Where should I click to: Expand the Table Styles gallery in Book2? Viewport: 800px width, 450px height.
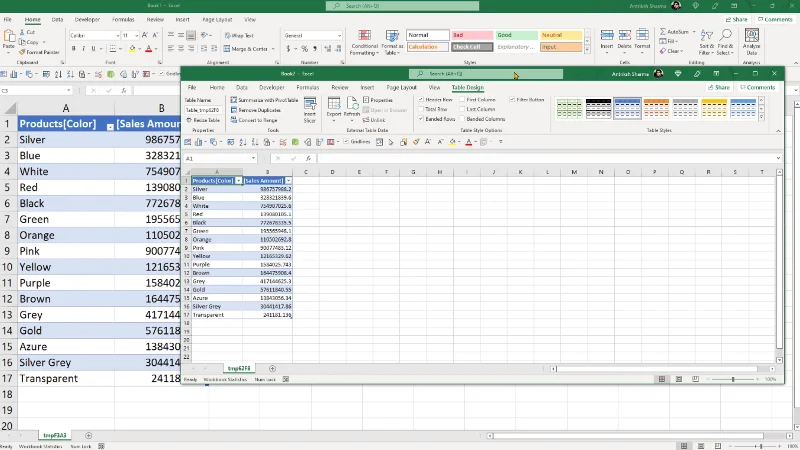tap(761, 117)
